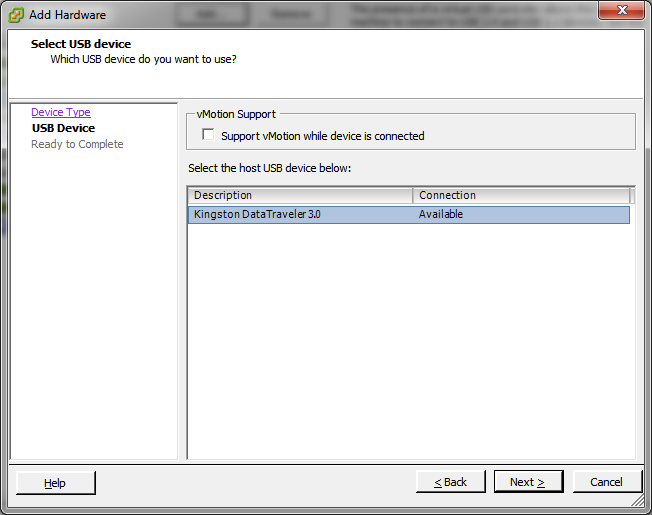Click empty space in USB device list
This screenshot has height=515, width=652.
pyautogui.click(x=410, y=340)
